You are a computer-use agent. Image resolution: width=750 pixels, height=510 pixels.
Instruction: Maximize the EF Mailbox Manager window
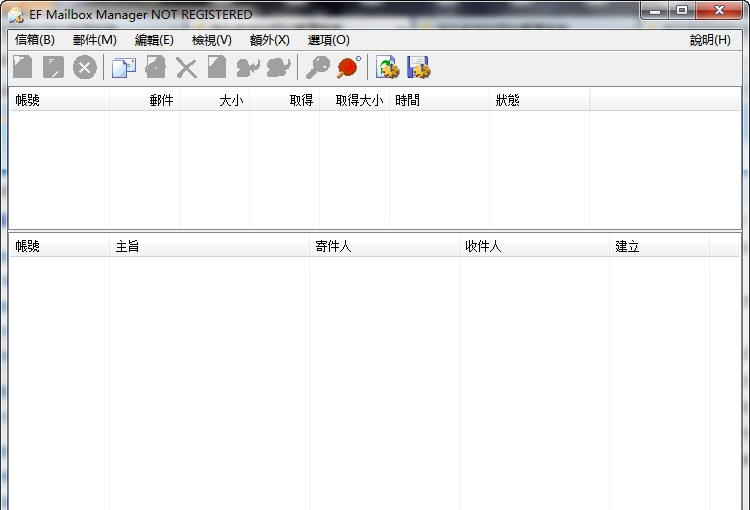click(x=682, y=11)
